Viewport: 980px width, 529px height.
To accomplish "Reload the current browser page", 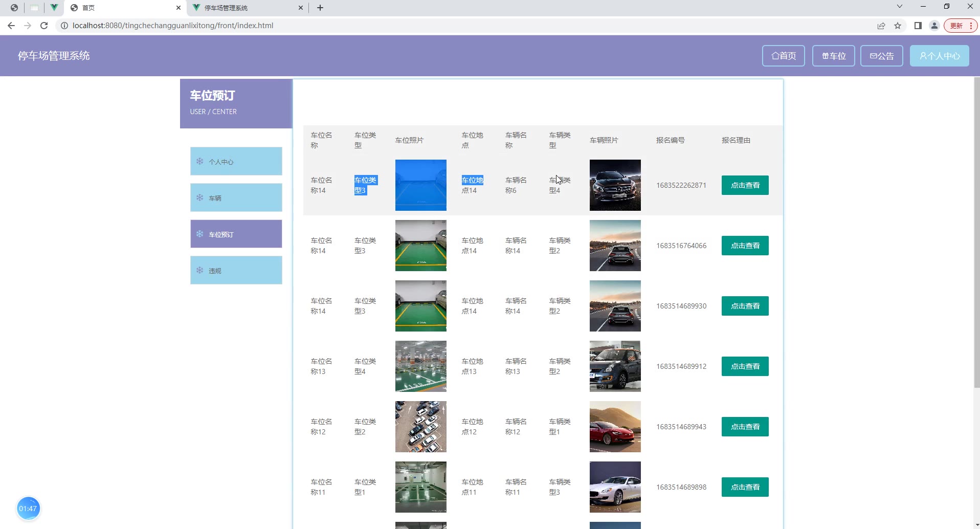I will (44, 26).
